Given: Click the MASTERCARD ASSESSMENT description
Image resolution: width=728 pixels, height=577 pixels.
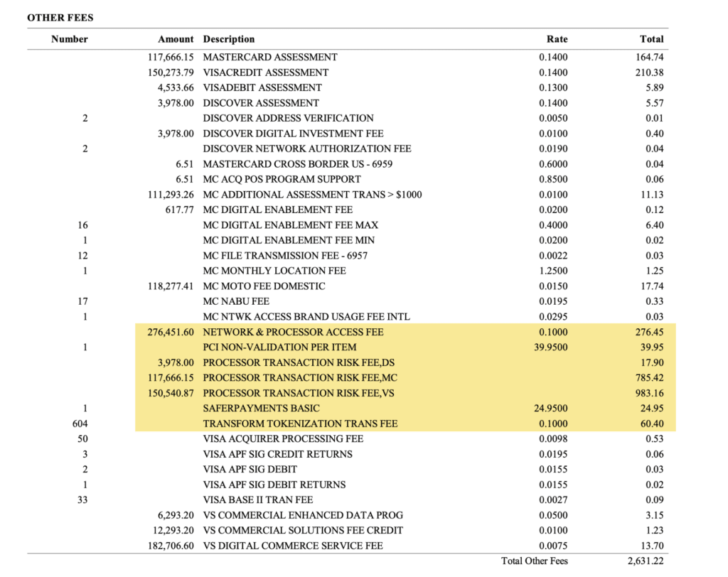Looking at the screenshot, I should [270, 57].
